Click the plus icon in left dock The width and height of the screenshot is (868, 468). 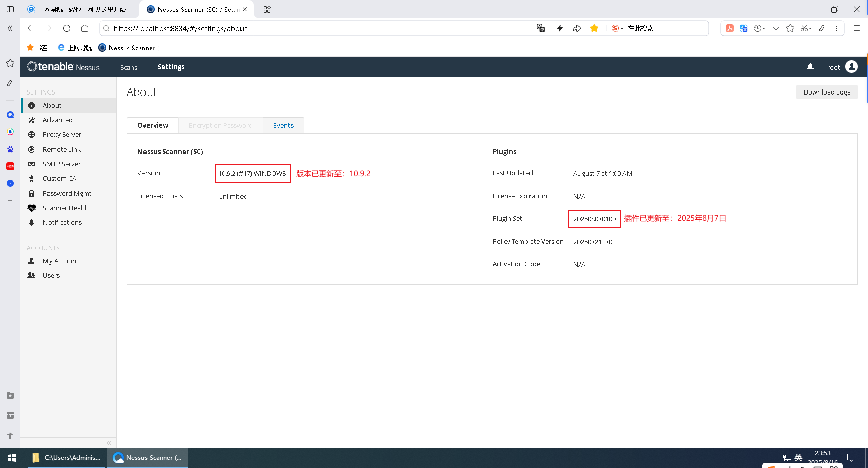10,201
